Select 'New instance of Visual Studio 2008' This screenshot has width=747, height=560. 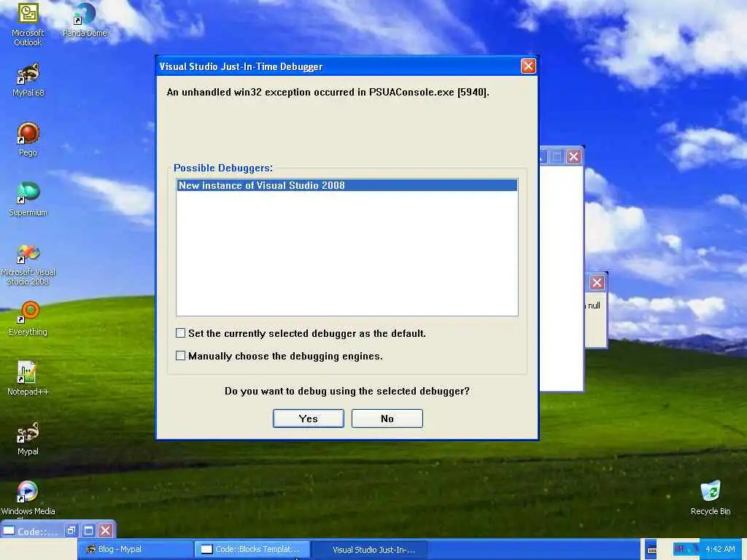(347, 185)
